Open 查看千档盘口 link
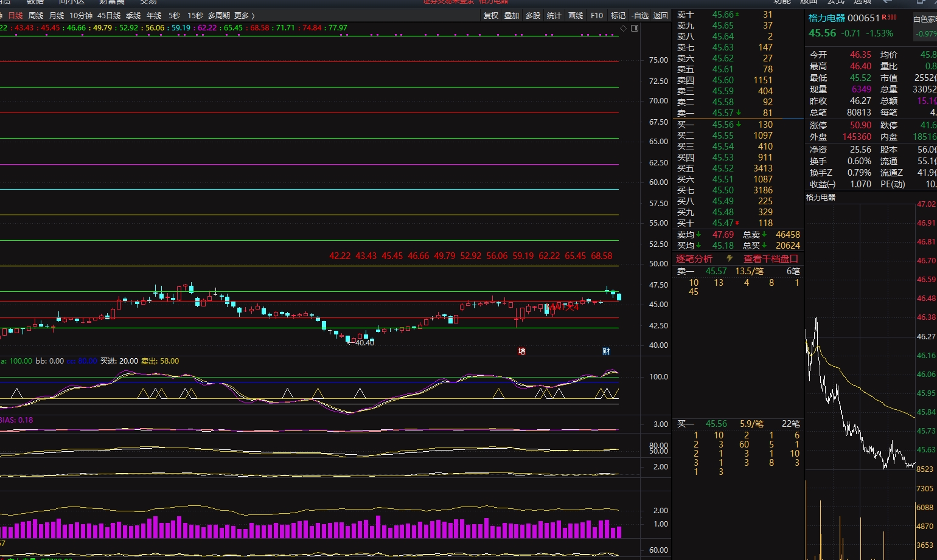This screenshot has width=937, height=560. coord(770,258)
